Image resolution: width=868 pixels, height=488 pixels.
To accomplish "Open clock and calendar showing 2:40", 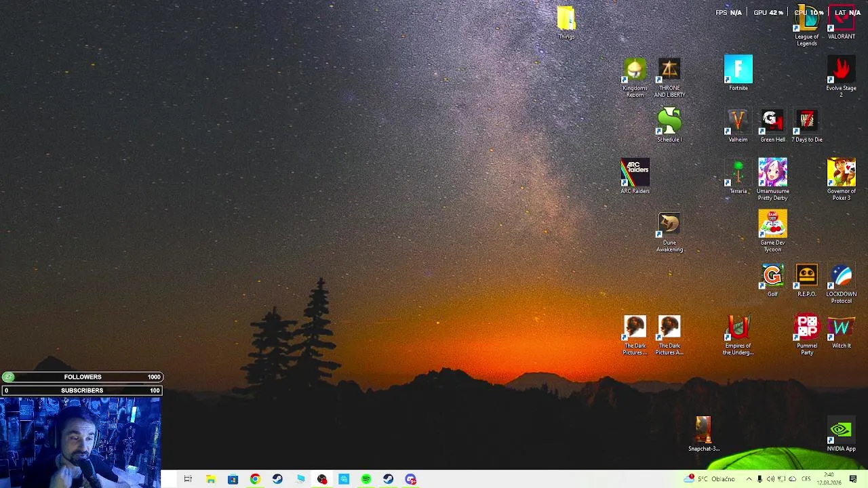I will point(829,479).
